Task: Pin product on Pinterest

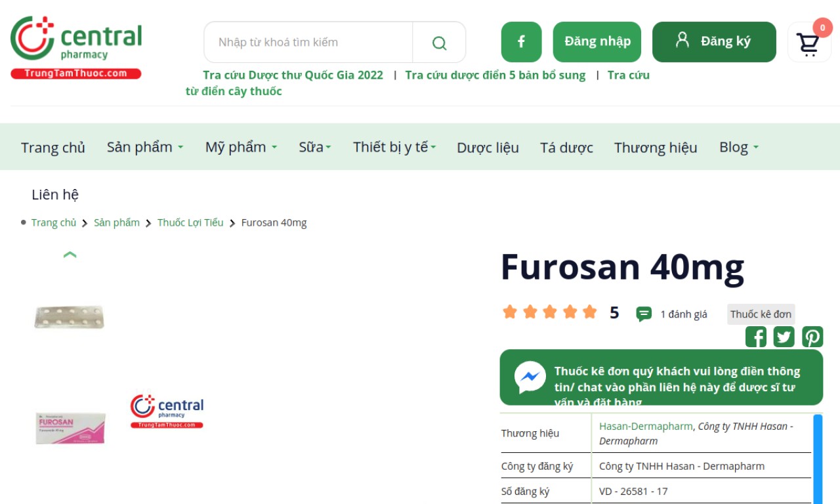Action: coord(812,337)
